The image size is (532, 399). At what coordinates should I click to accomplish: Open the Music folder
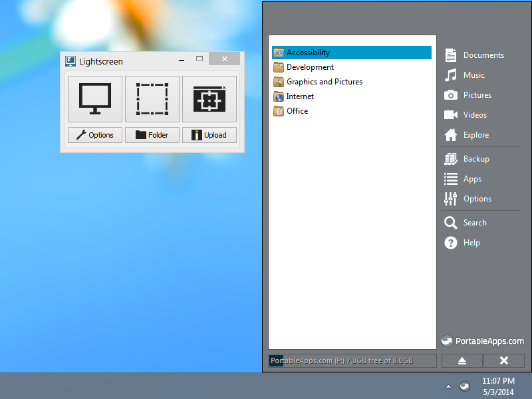[x=473, y=75]
